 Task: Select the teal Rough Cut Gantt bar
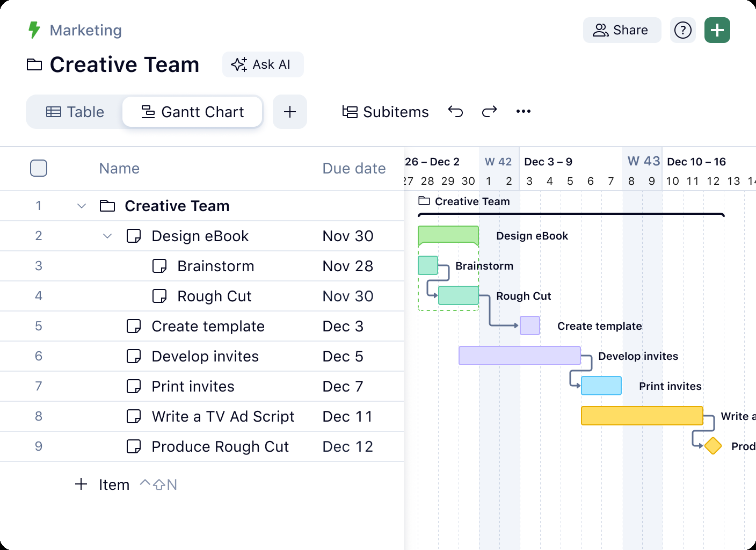click(x=459, y=295)
